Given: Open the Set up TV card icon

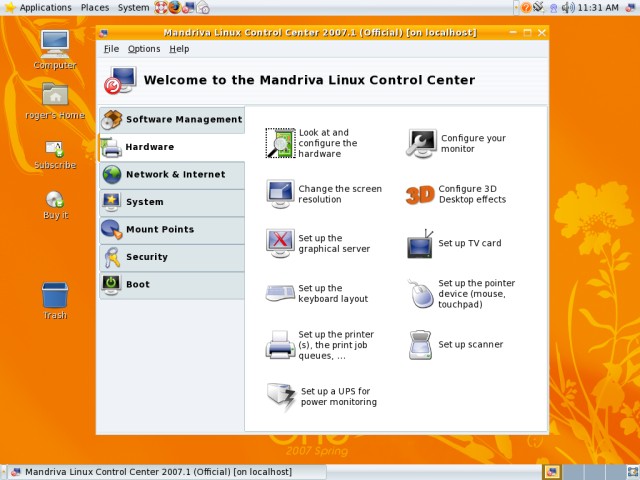Looking at the screenshot, I should (x=420, y=244).
